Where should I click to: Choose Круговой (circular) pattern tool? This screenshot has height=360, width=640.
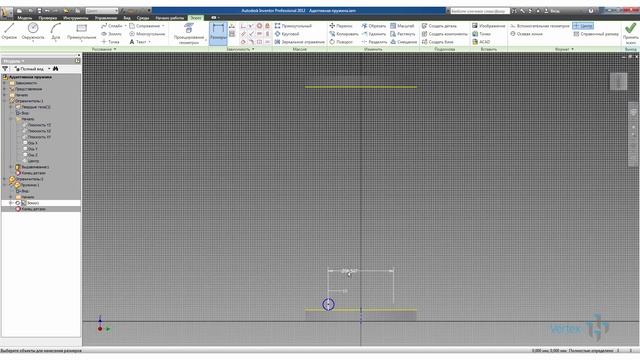pyautogui.click(x=287, y=34)
